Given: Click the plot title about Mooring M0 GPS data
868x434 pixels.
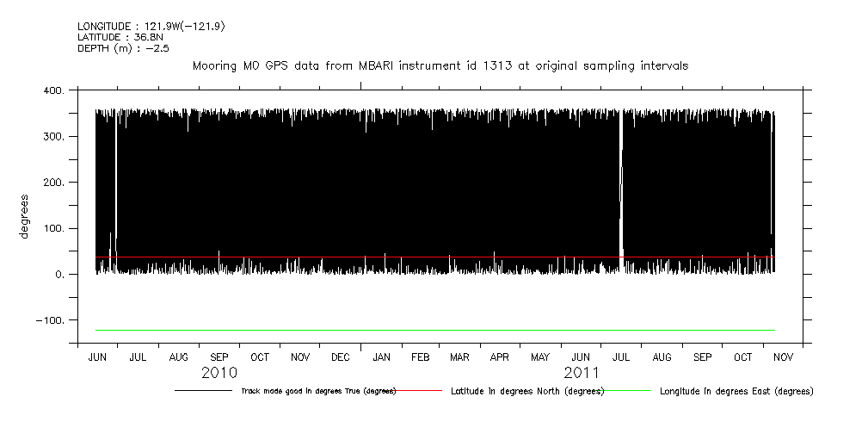Looking at the screenshot, I should pyautogui.click(x=440, y=65).
